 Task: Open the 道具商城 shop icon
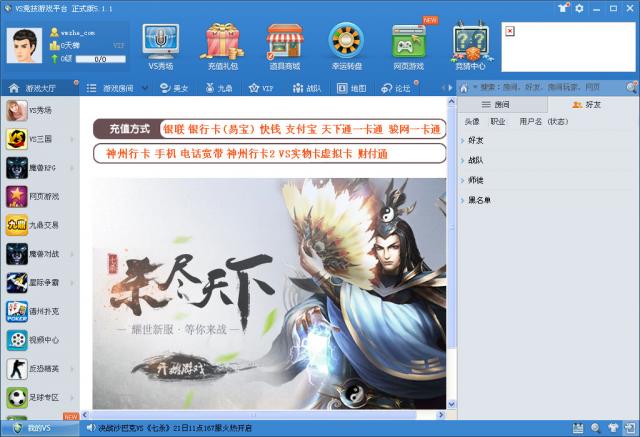coord(285,41)
